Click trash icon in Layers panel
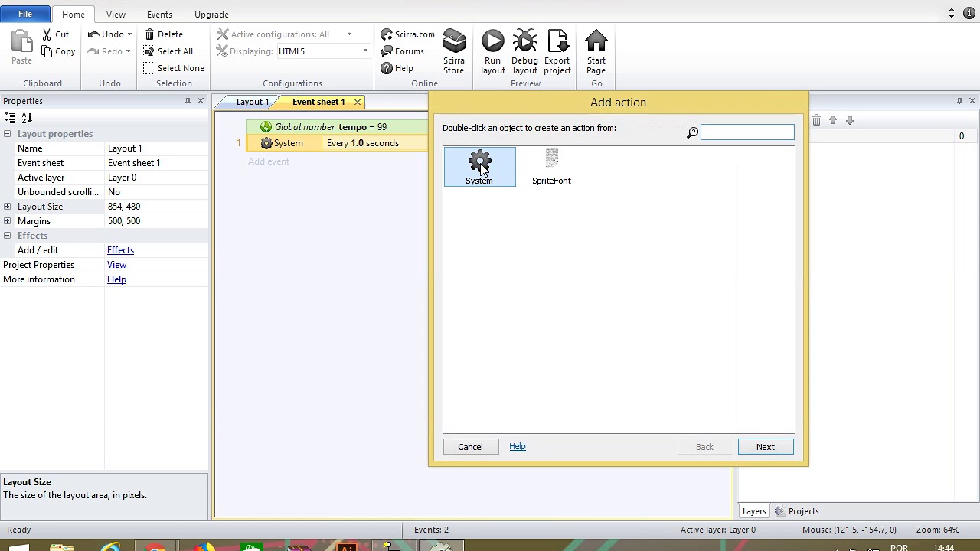Screen dimensions: 980x551 [x=816, y=120]
